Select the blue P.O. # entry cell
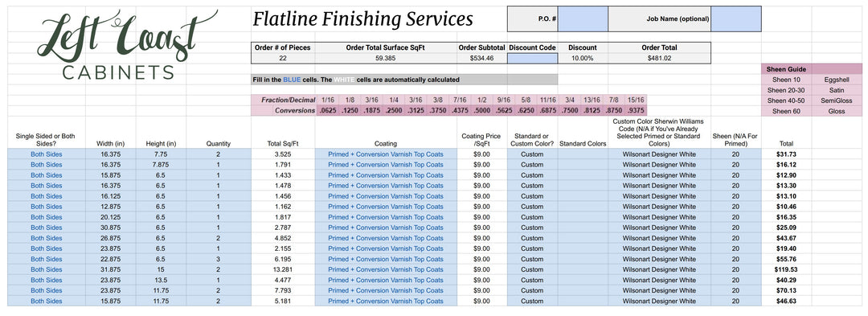This screenshot has height=316, width=868. click(x=583, y=18)
